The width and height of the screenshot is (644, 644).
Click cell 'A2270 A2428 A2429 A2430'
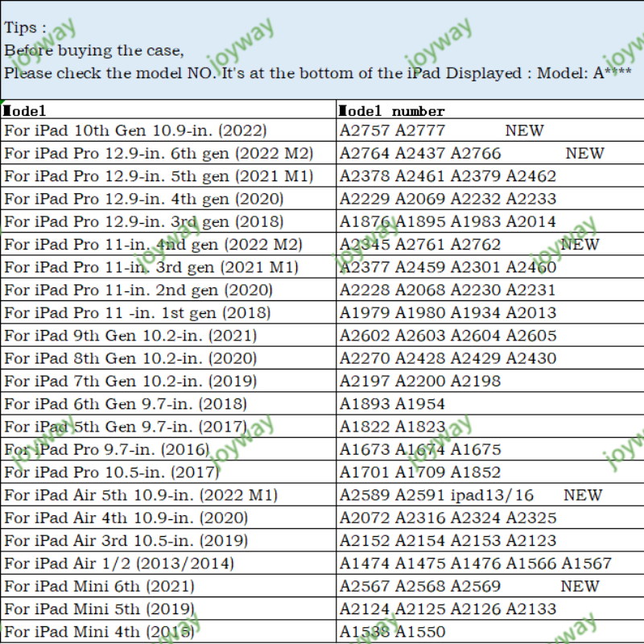(490, 358)
